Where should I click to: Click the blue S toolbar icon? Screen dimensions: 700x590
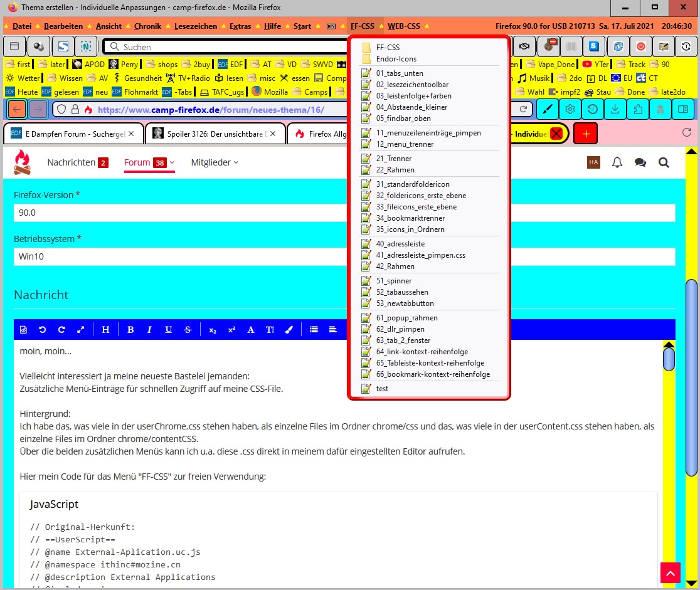(594, 46)
